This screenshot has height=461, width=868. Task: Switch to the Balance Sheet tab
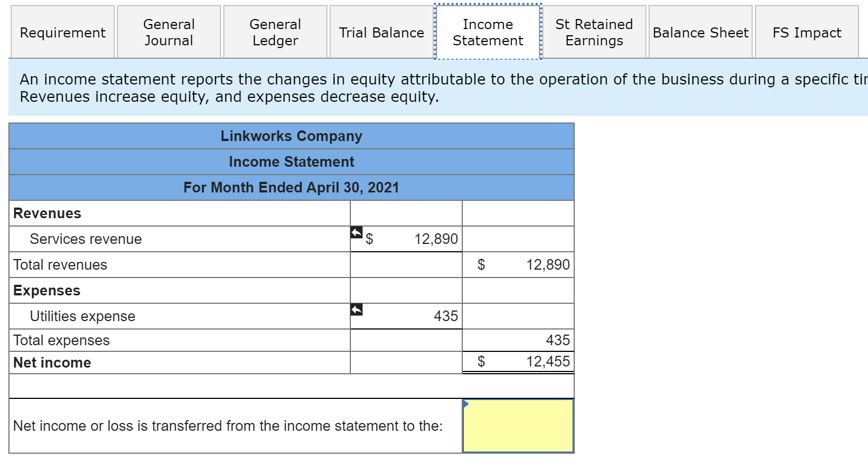[x=700, y=32]
